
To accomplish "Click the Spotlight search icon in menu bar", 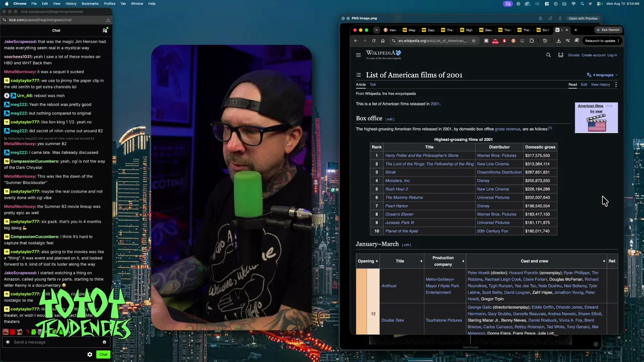I will coord(583,4).
